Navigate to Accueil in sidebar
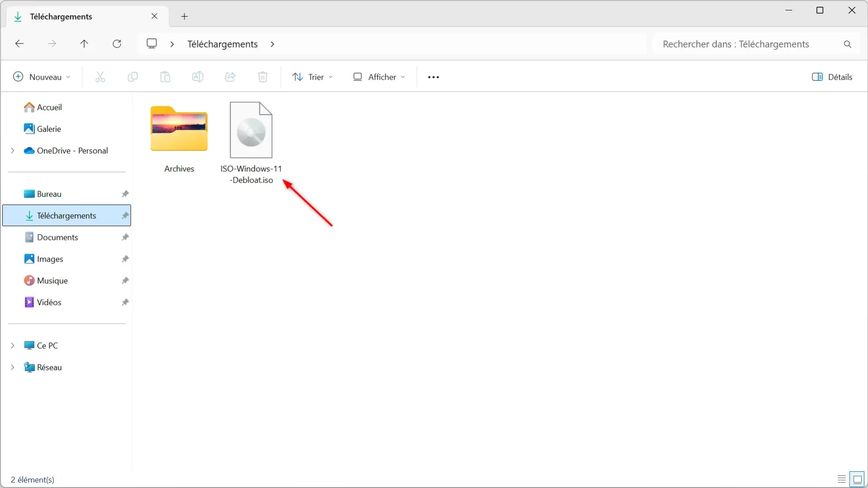The width and height of the screenshot is (868, 488). pyautogui.click(x=49, y=107)
